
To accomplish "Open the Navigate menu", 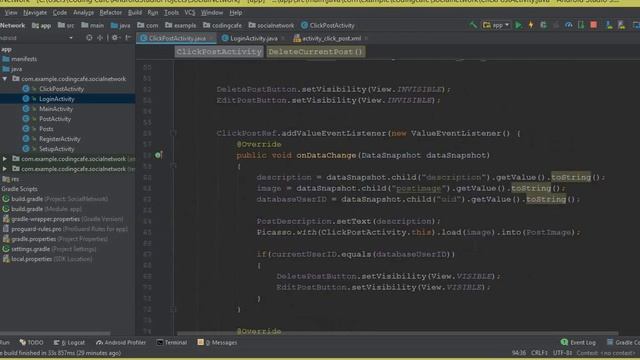I will click(x=35, y=13).
